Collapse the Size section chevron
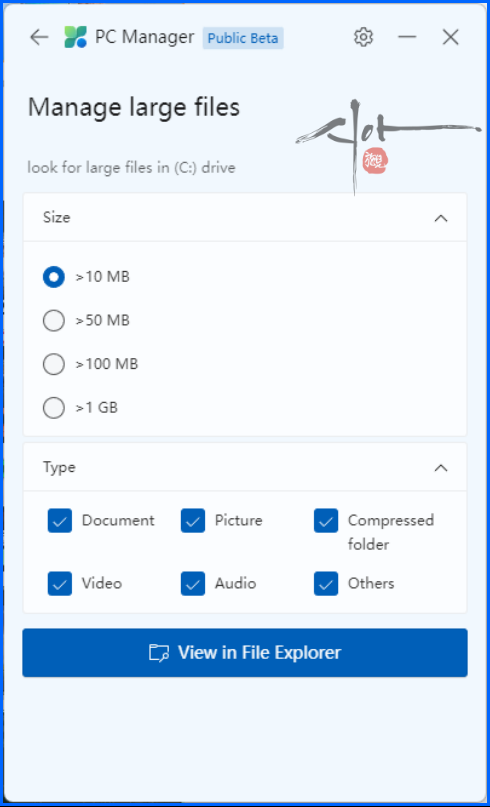Image resolution: width=490 pixels, height=807 pixels. 441,218
